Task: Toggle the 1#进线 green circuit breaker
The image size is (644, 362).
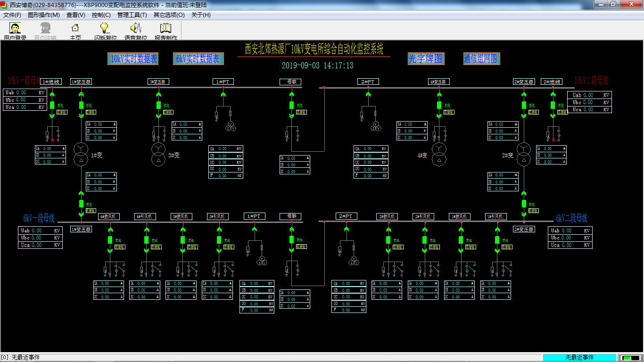Action: (x=52, y=105)
